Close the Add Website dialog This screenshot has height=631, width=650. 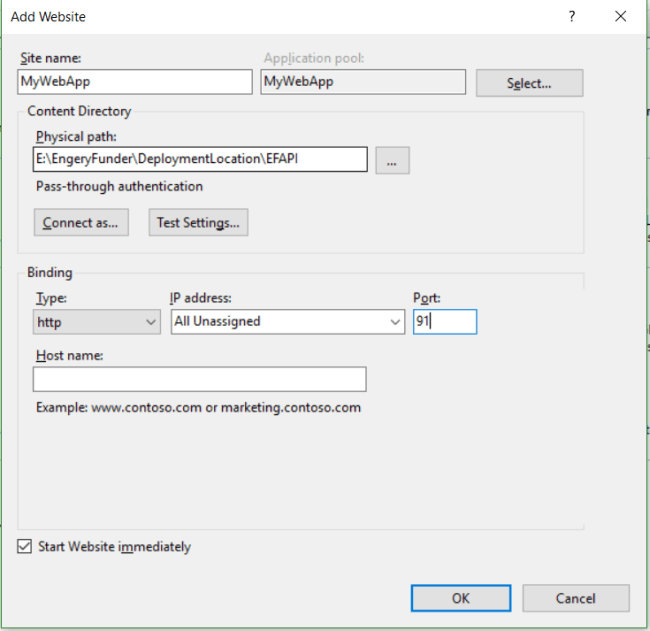(621, 16)
